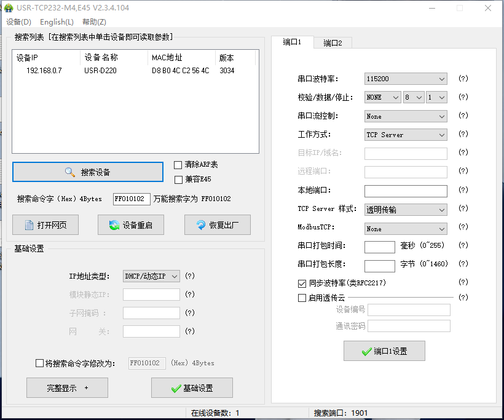Click the help (?) beside IP address type
This screenshot has width=504, height=420.
tap(190, 276)
